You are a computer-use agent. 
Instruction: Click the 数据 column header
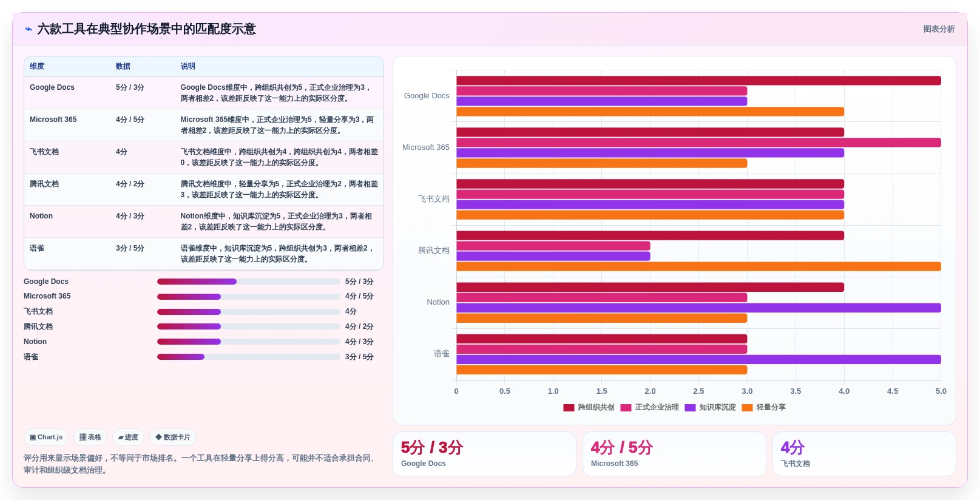pos(123,66)
